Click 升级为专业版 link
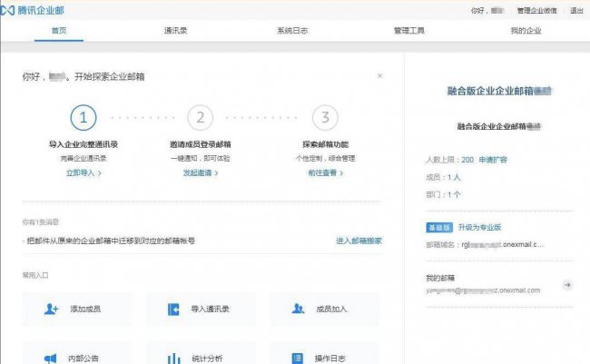 pyautogui.click(x=479, y=227)
